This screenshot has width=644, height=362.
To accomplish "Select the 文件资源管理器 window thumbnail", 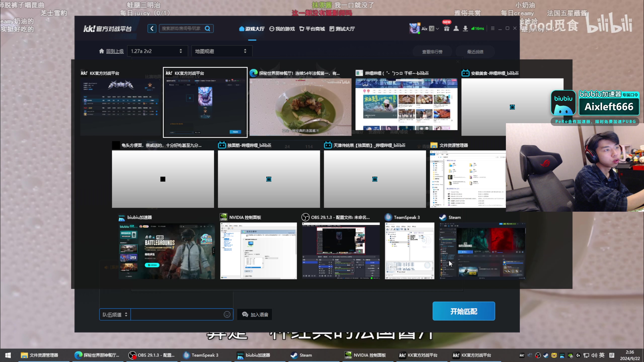I will 468,179.
